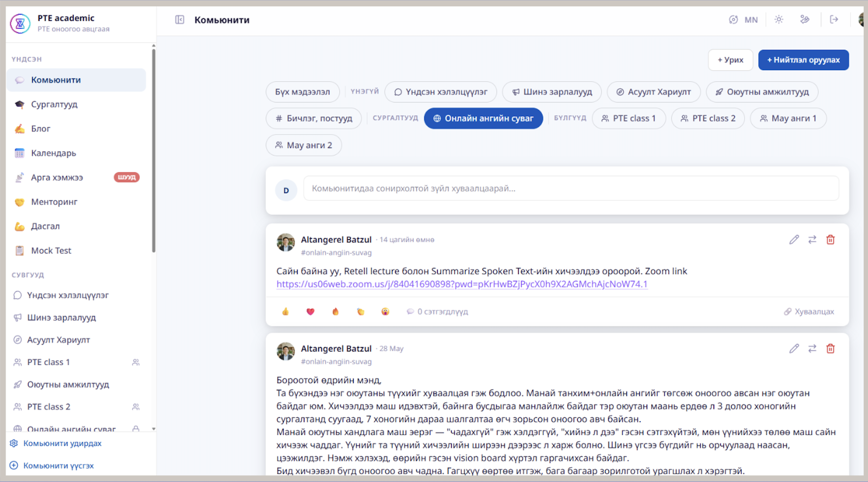
Task: Open Блог in sidebar
Action: tap(76, 128)
